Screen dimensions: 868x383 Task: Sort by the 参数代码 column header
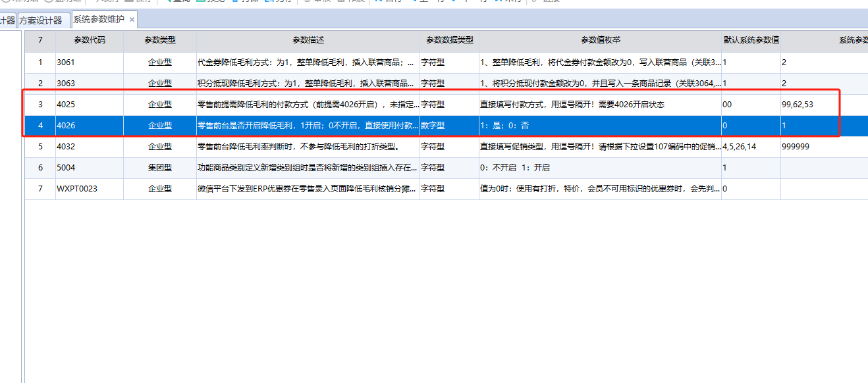[90, 40]
